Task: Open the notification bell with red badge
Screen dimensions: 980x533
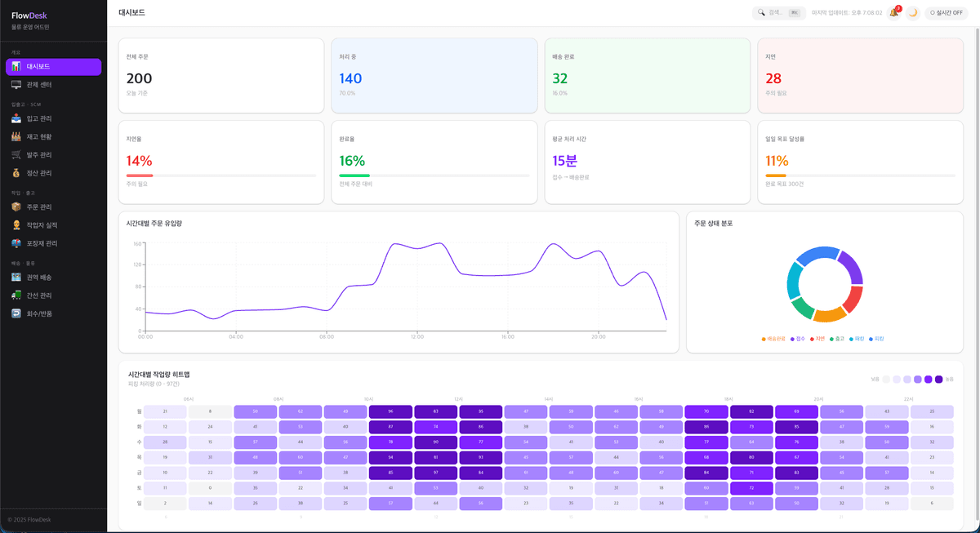Action: [893, 13]
